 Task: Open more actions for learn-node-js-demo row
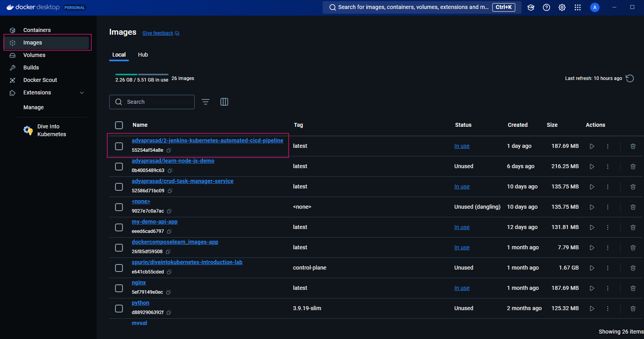(608, 167)
